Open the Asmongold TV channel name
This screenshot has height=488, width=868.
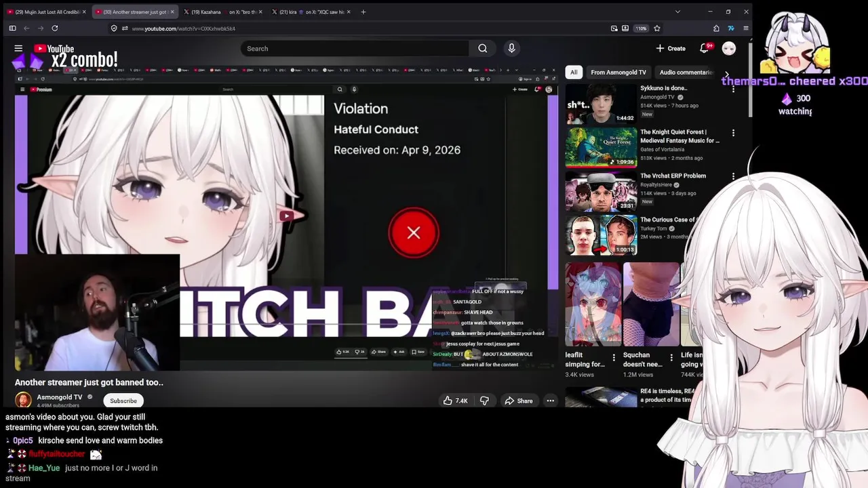click(x=60, y=397)
